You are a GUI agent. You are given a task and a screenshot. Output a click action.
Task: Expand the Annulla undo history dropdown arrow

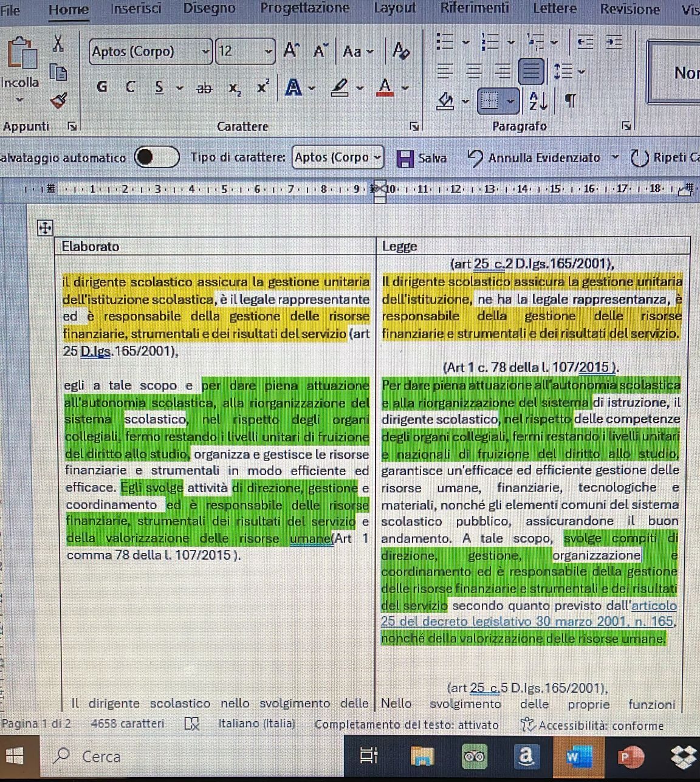[615, 157]
